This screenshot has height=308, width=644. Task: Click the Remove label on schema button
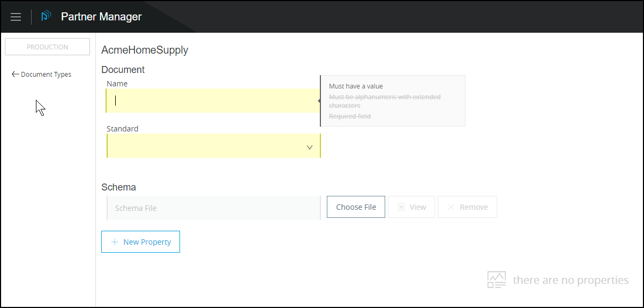[x=474, y=207]
